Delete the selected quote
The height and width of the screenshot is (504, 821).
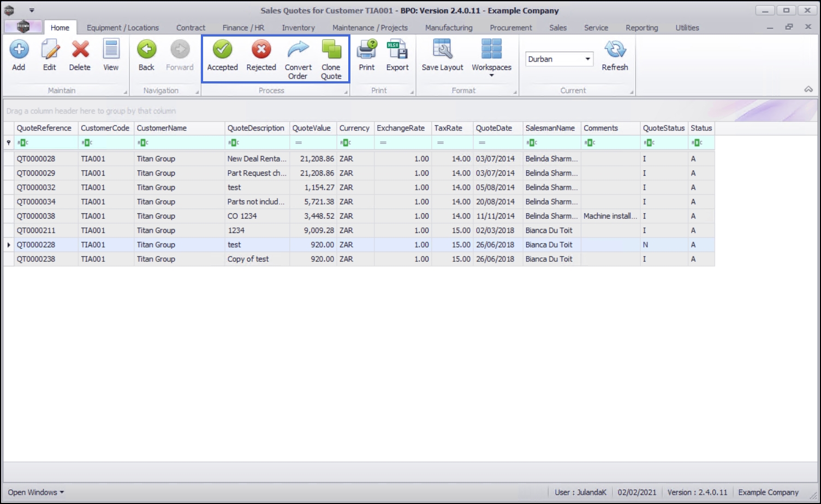[80, 56]
